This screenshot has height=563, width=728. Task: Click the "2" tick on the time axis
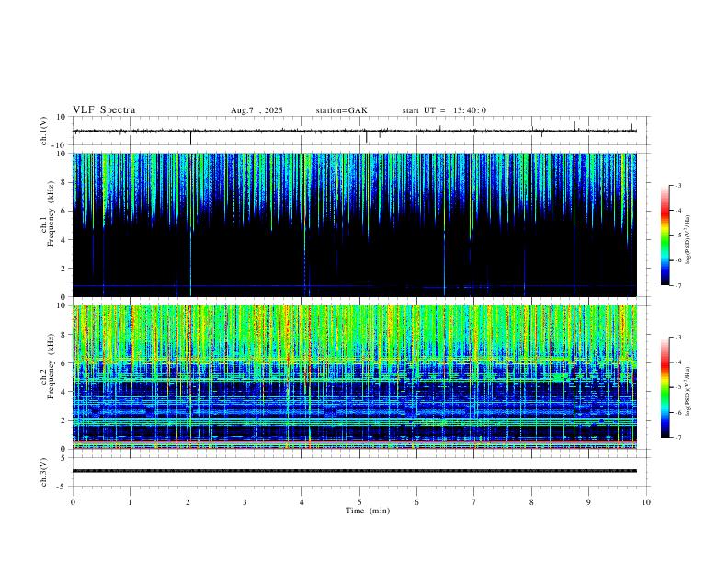click(x=188, y=502)
